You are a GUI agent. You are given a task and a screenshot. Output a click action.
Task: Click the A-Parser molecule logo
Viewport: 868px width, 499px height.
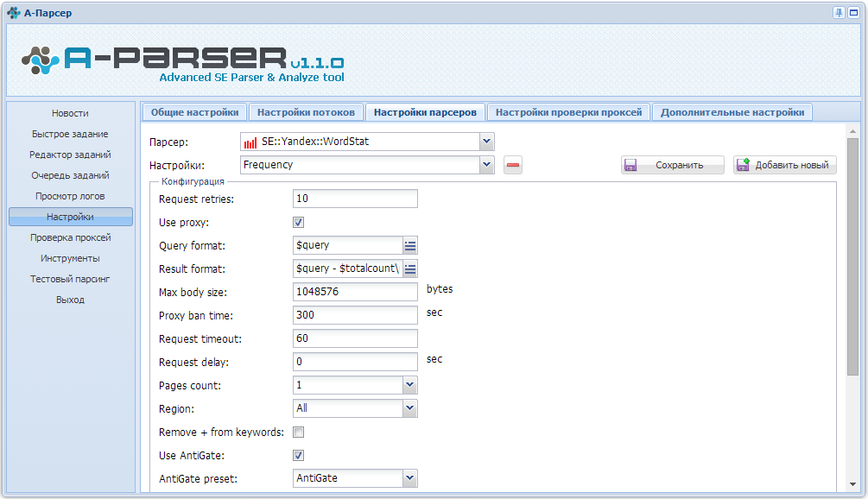pos(41,60)
